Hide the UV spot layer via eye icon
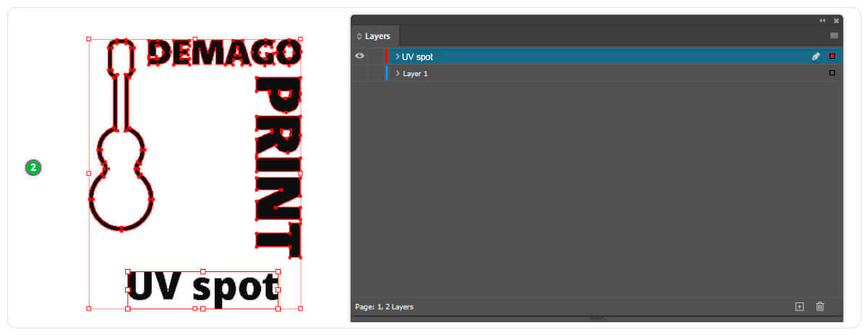868x335 pixels. tap(359, 56)
